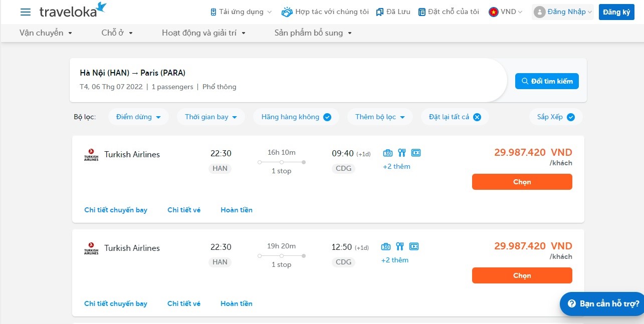Open the hamburger menu icon
Screen dimensions: 644x324
tap(26, 12)
